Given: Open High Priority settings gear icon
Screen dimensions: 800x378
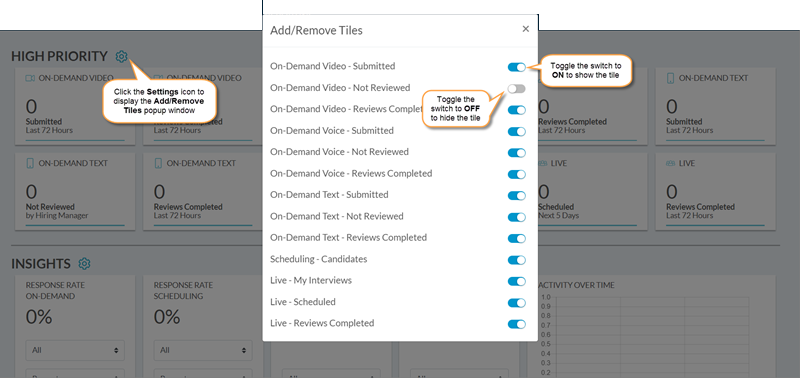Looking at the screenshot, I should point(121,56).
